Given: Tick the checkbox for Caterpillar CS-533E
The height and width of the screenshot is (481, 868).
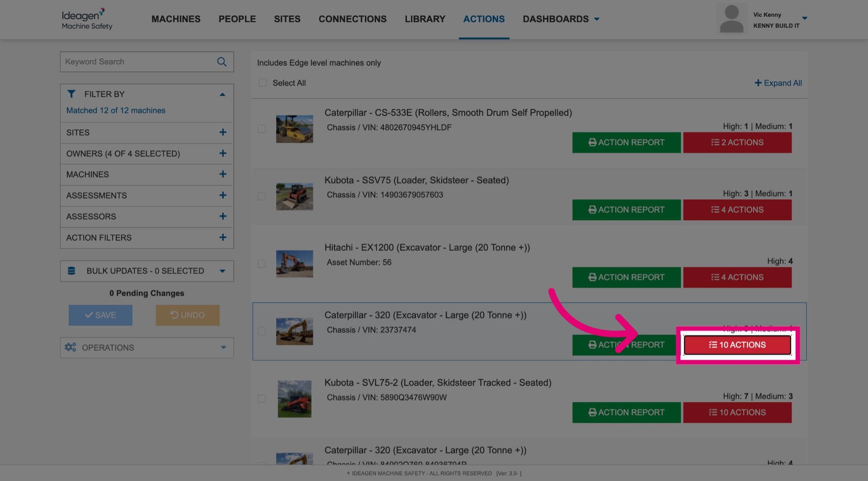Looking at the screenshot, I should [262, 129].
